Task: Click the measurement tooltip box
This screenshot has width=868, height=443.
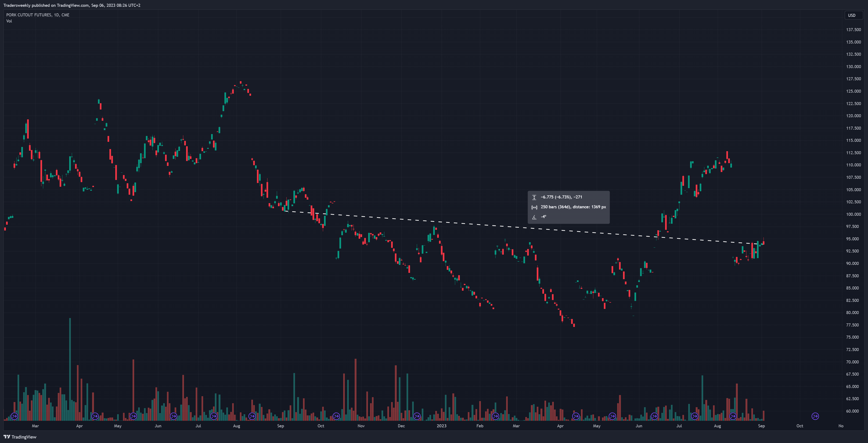Action: coord(569,207)
